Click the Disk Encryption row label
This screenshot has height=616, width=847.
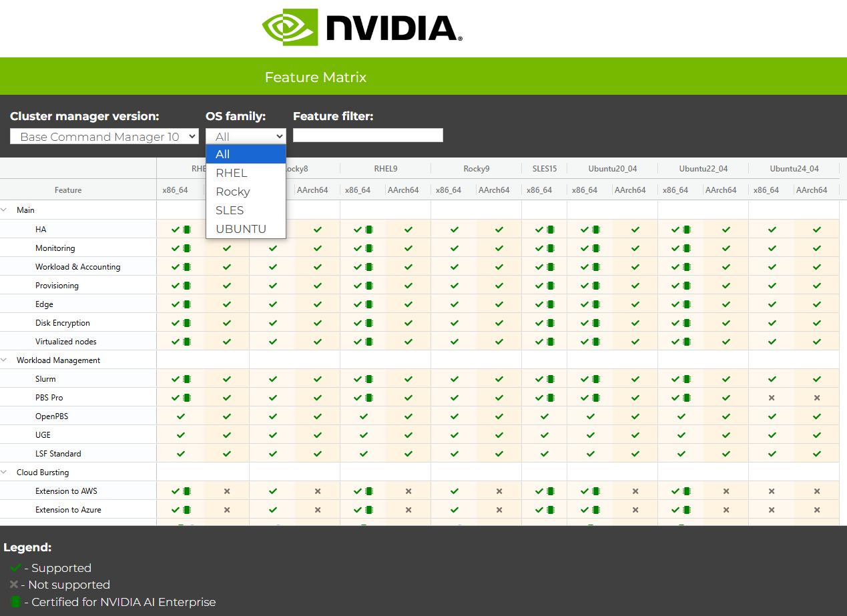coord(63,322)
